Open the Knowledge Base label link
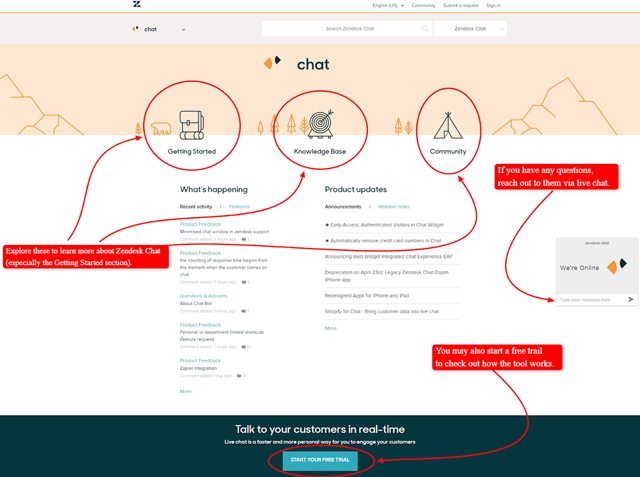Viewport: 640px width, 477px height. 320,151
